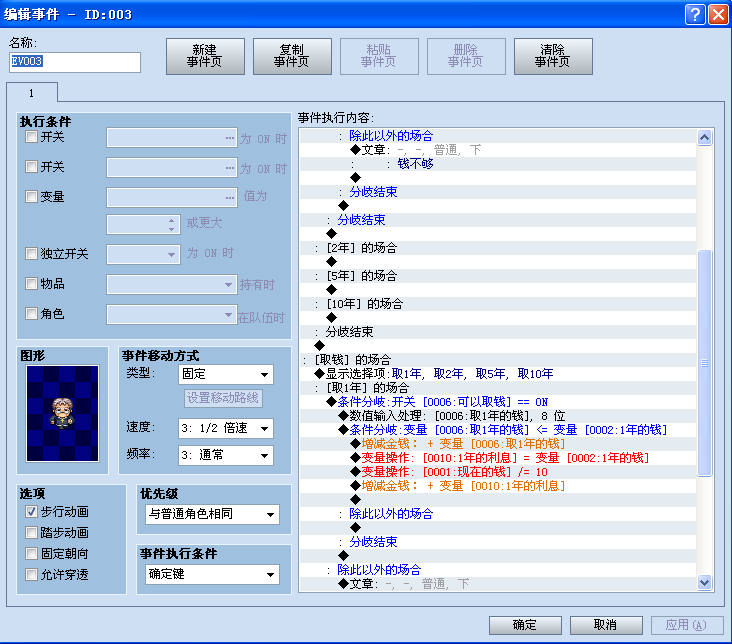Enable the 物品 condition checkbox
732x644 pixels.
[31, 283]
